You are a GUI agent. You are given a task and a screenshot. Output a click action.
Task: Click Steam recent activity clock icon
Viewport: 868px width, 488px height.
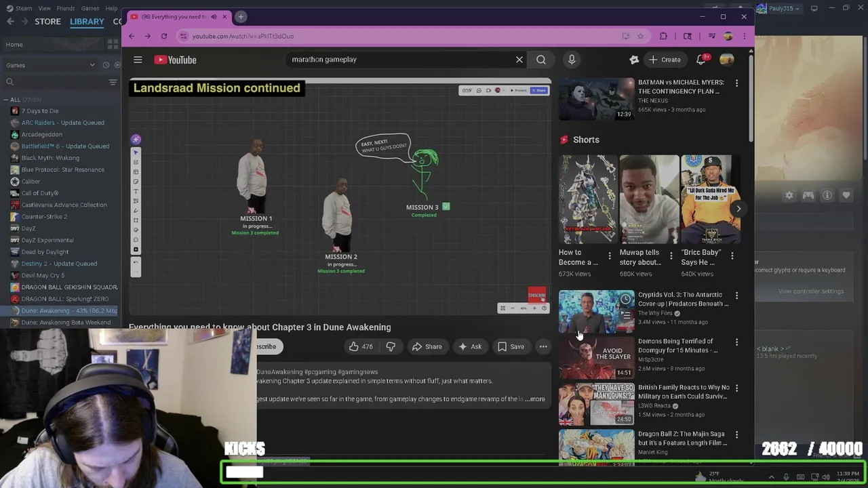(x=106, y=65)
